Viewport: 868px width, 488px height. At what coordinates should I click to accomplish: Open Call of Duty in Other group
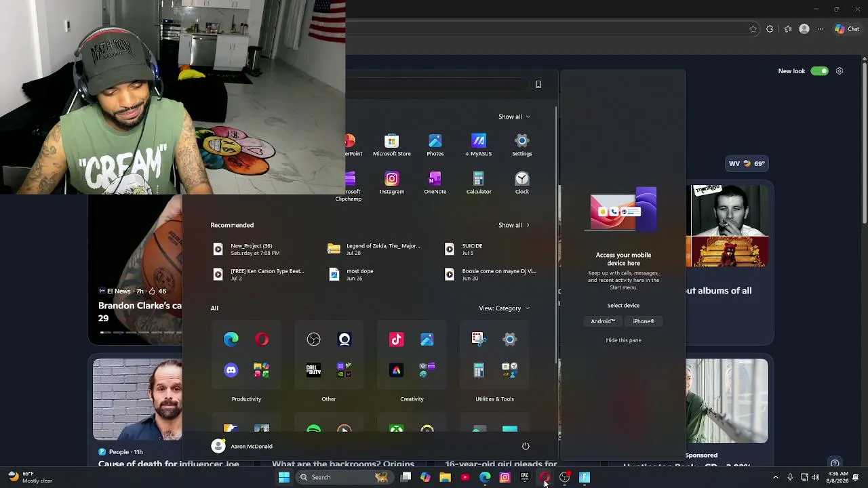(x=313, y=369)
